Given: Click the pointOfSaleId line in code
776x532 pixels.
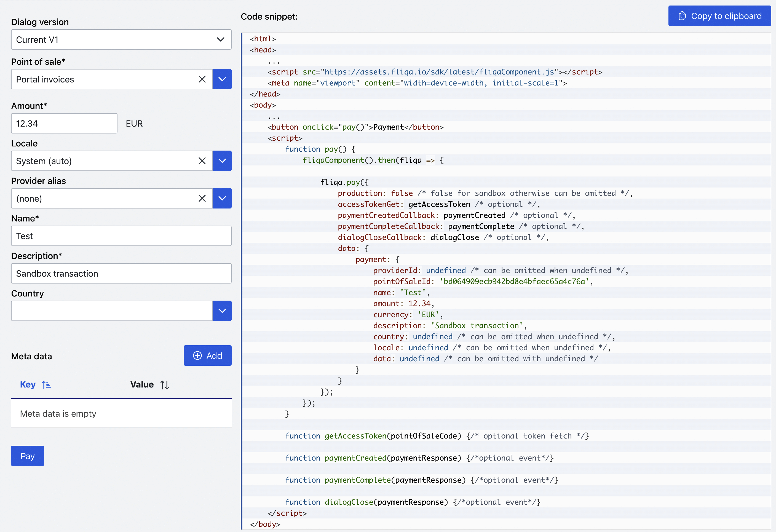Looking at the screenshot, I should coord(483,282).
